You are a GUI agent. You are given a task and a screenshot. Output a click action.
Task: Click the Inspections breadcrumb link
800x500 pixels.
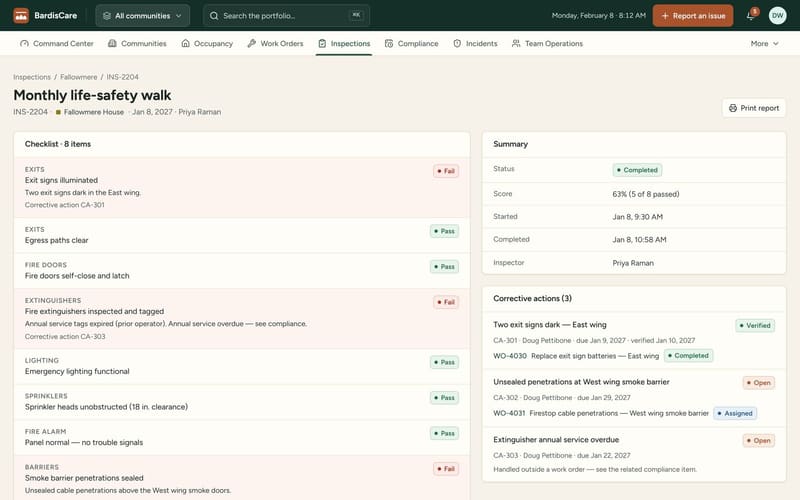[x=32, y=77]
